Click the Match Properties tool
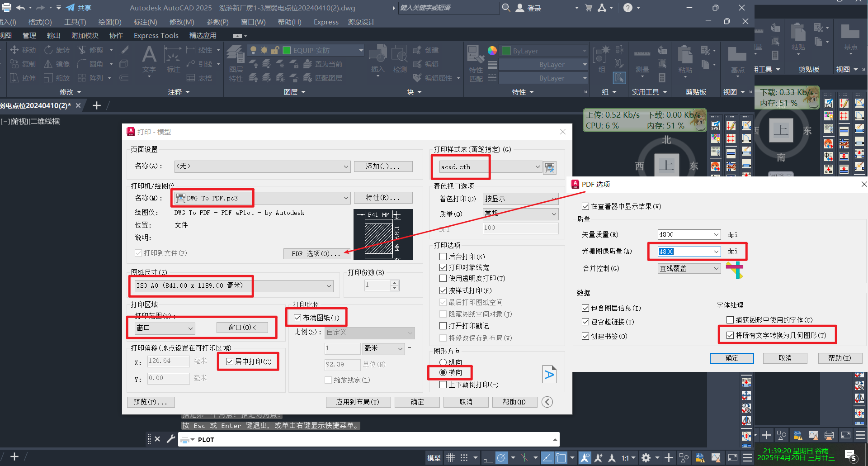The height and width of the screenshot is (466, 868). point(476,63)
